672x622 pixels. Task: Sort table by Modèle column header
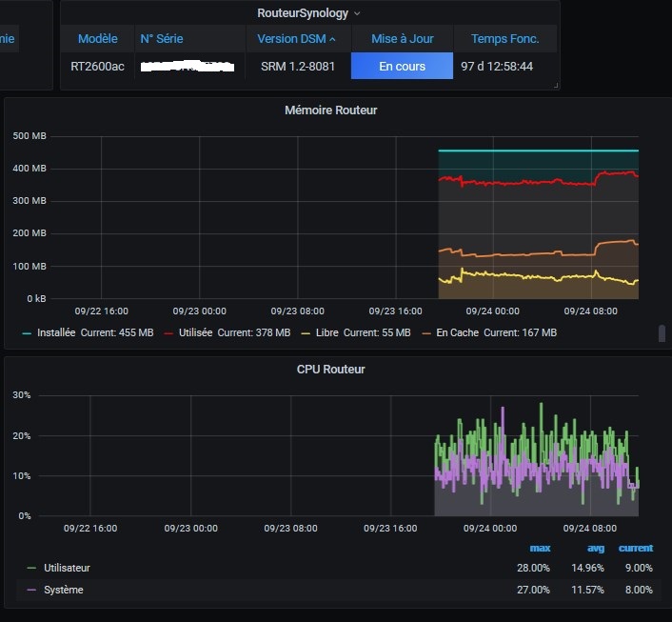pyautogui.click(x=97, y=39)
